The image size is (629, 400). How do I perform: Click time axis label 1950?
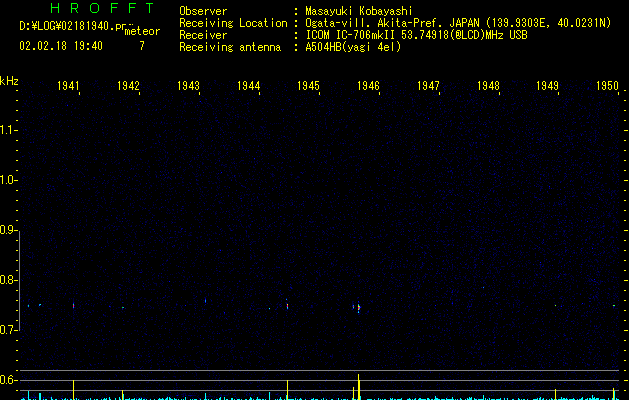(x=607, y=86)
